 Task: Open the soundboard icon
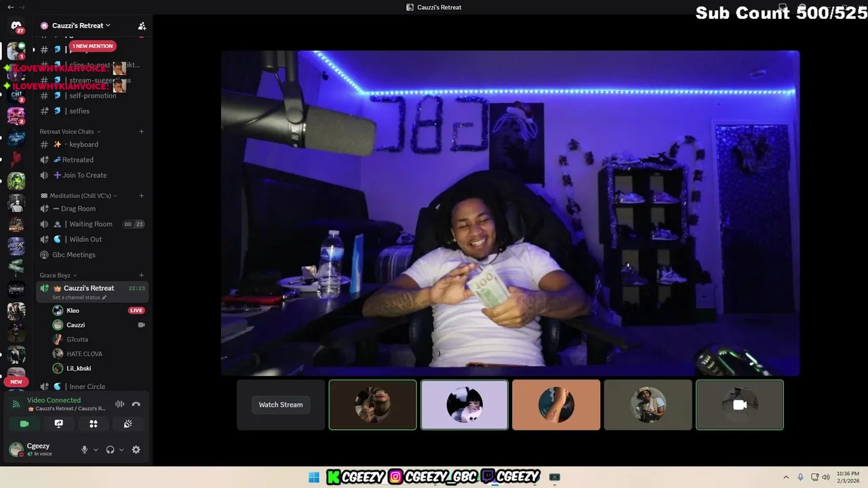[127, 424]
